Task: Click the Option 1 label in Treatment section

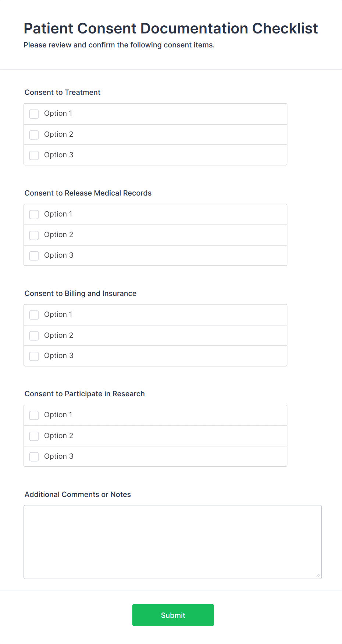Action: tap(58, 114)
